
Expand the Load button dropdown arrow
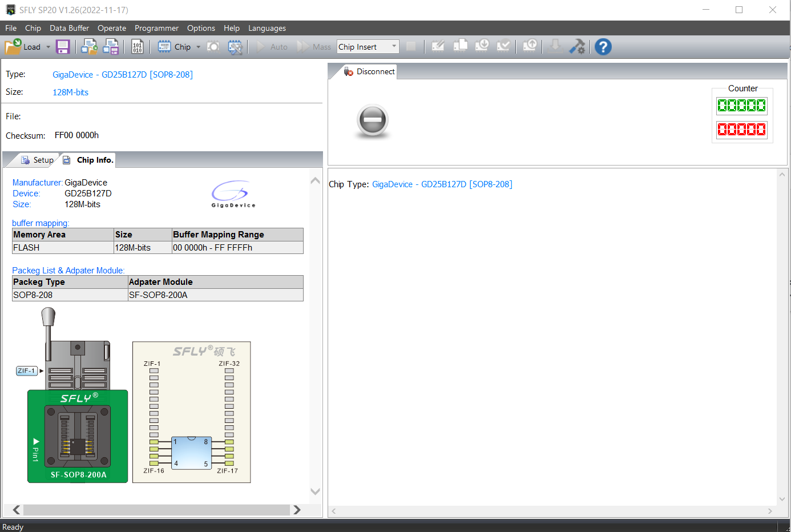48,47
